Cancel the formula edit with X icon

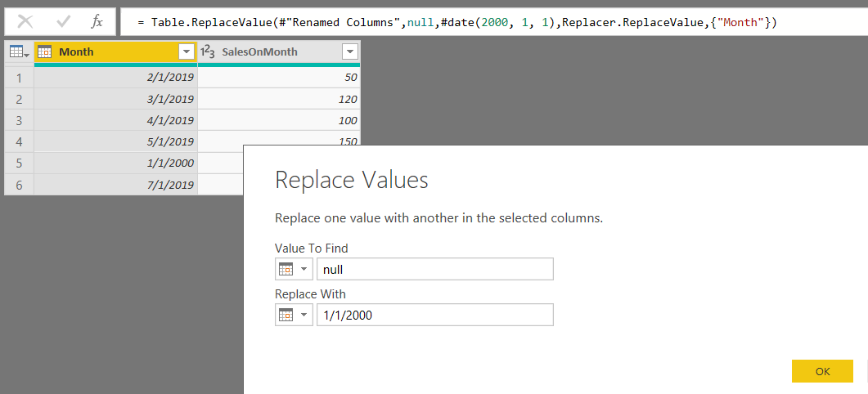(25, 21)
